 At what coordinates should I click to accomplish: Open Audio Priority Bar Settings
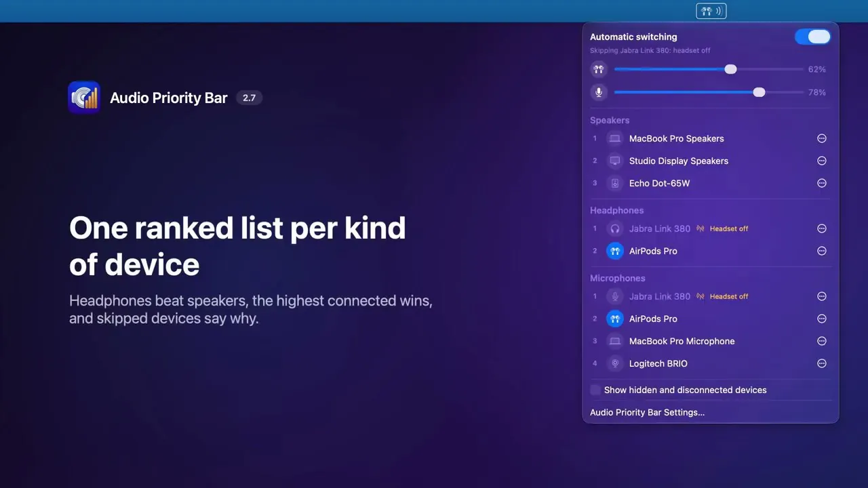(647, 412)
